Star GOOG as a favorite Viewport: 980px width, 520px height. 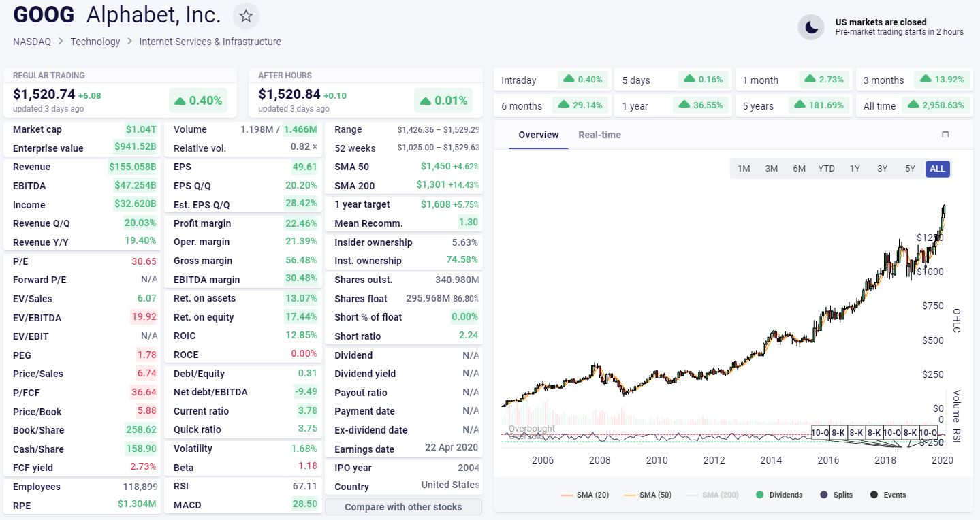click(246, 16)
